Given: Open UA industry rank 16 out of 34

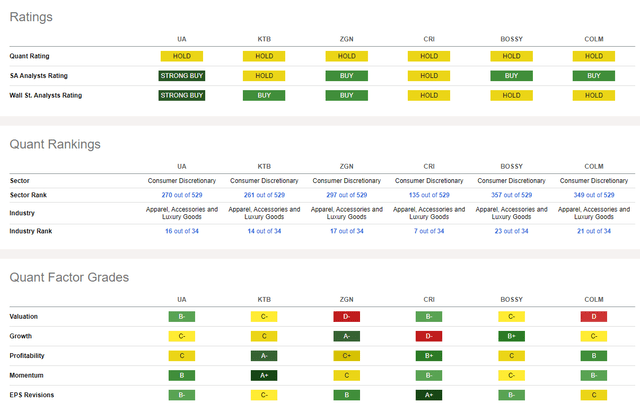Looking at the screenshot, I should [182, 231].
